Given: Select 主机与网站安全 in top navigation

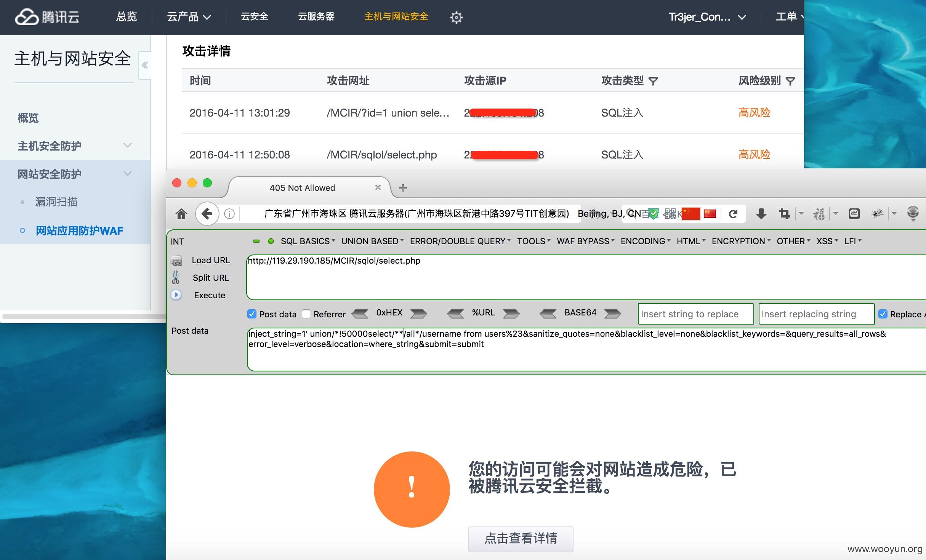Looking at the screenshot, I should (396, 17).
